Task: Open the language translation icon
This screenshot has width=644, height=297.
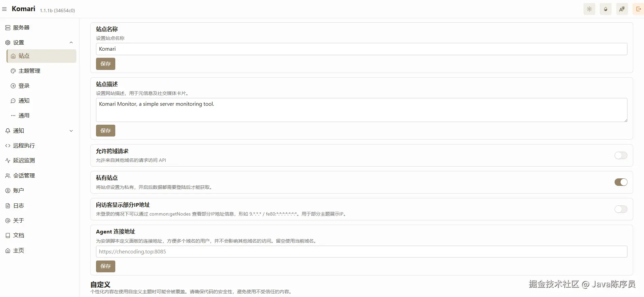Action: [622, 9]
